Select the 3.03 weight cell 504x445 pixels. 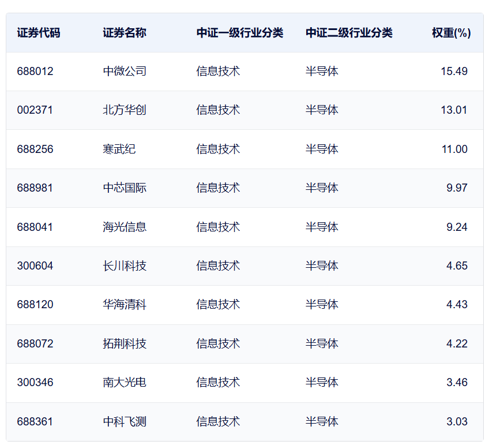click(457, 422)
